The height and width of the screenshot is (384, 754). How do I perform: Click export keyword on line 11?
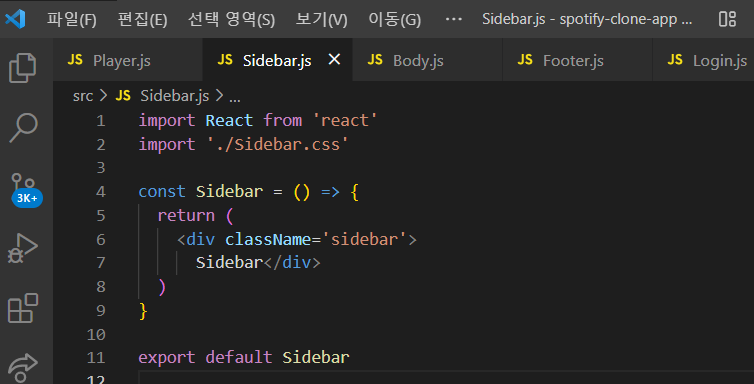(167, 358)
